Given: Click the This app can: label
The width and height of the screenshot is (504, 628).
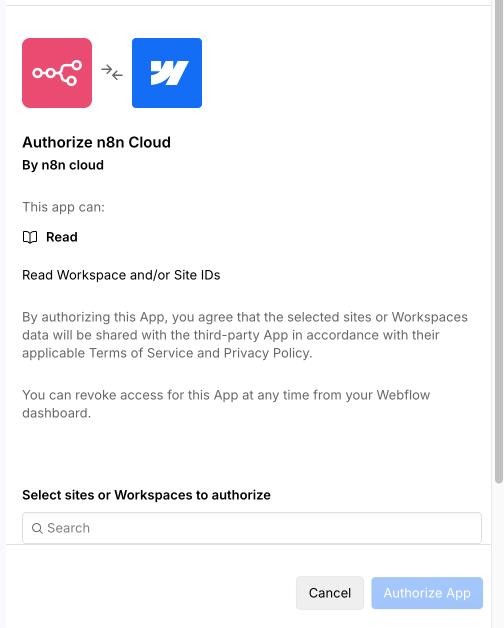Looking at the screenshot, I should pos(63,207).
